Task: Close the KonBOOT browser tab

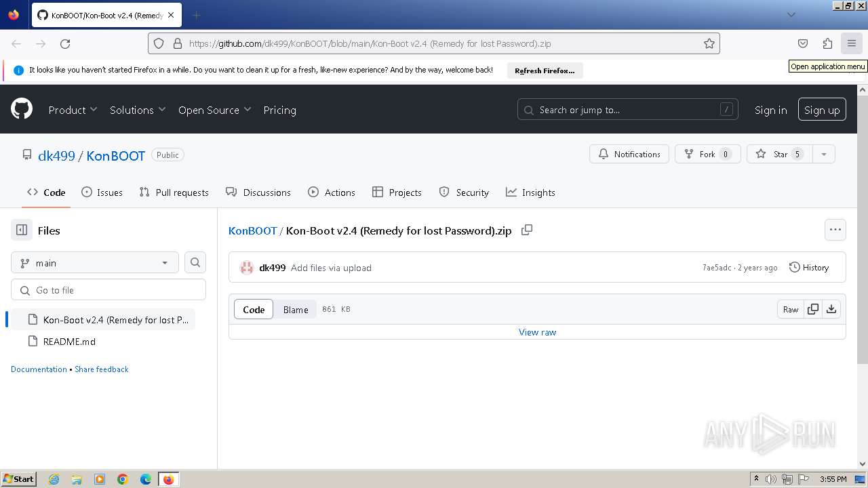Action: coord(171,15)
